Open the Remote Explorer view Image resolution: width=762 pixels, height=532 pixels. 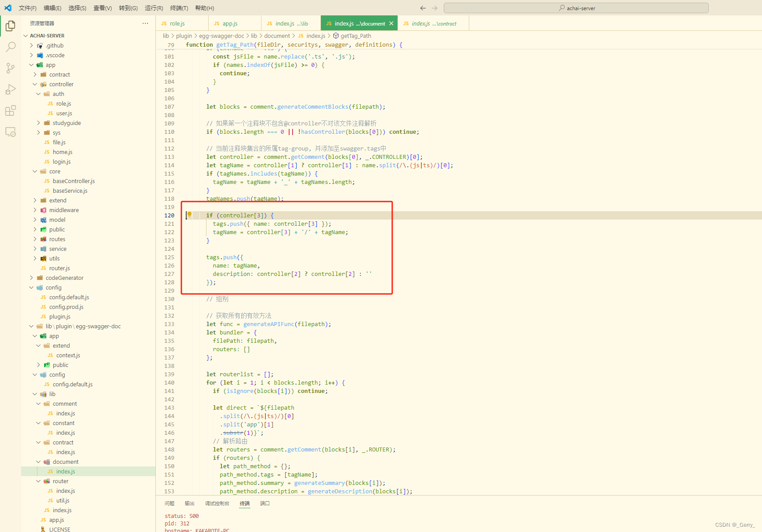coord(11,132)
